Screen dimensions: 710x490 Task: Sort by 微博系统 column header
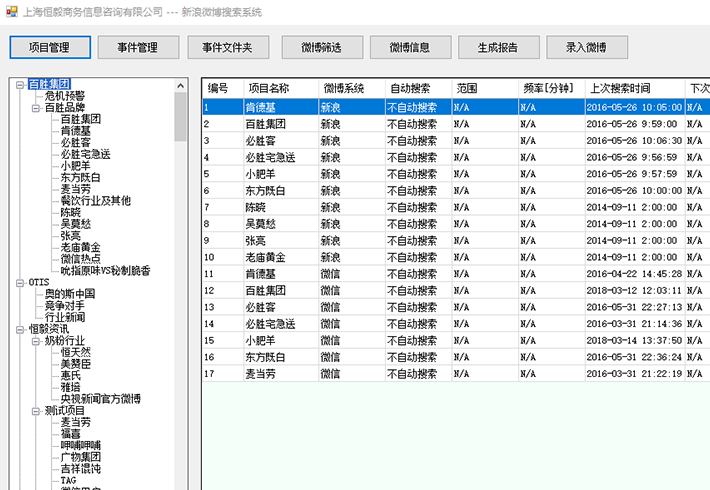[x=352, y=88]
